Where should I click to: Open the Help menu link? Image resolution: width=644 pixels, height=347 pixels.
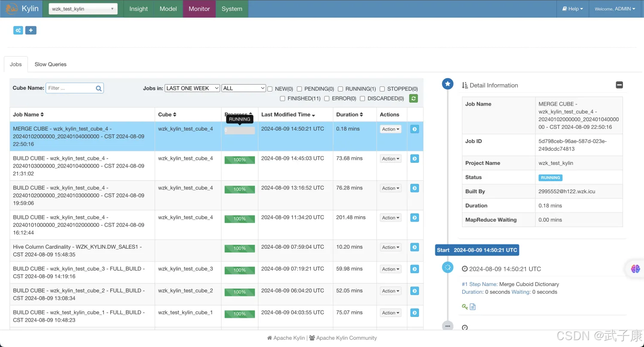[573, 9]
